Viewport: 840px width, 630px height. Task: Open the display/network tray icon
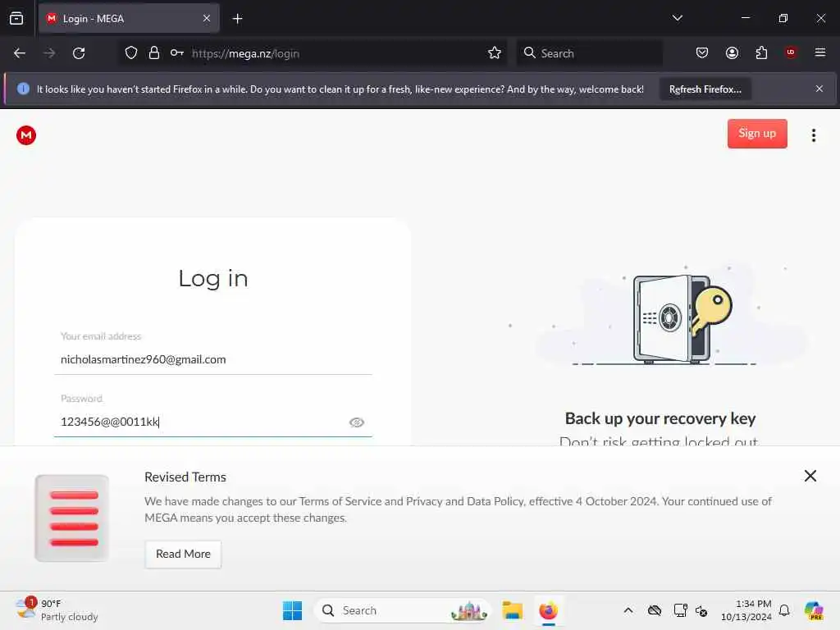pos(680,610)
